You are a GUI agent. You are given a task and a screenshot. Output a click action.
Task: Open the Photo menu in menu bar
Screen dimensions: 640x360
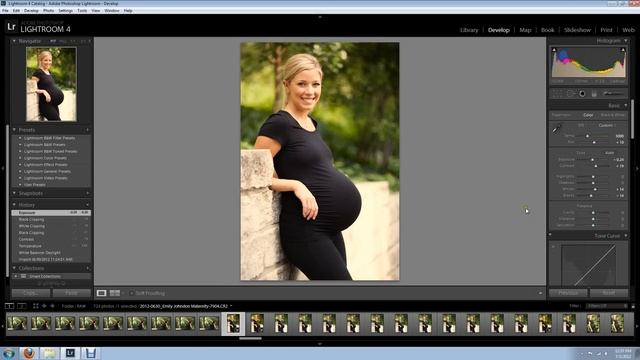click(x=49, y=11)
